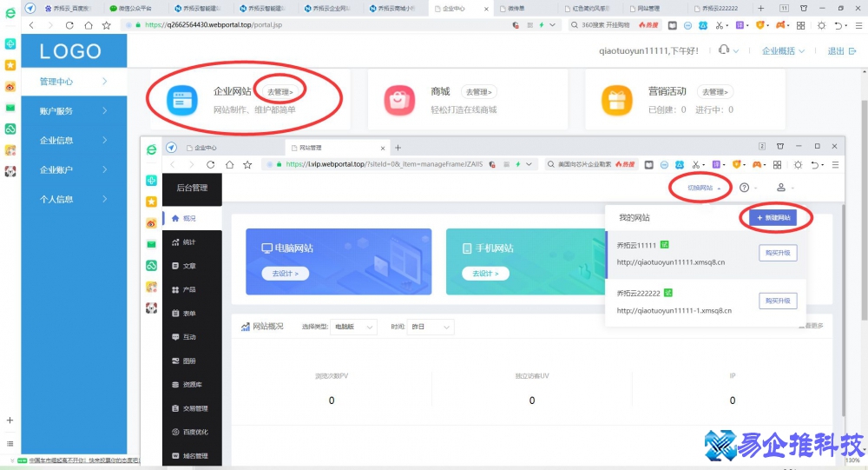The width and height of the screenshot is (868, 470).
Task: Click the help question mark icon
Action: 745,188
